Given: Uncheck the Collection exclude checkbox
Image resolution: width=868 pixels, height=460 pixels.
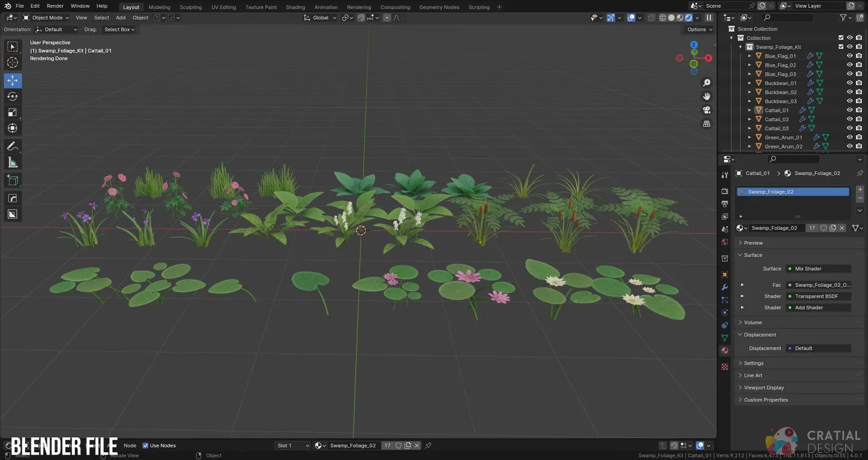Looking at the screenshot, I should coord(841,38).
